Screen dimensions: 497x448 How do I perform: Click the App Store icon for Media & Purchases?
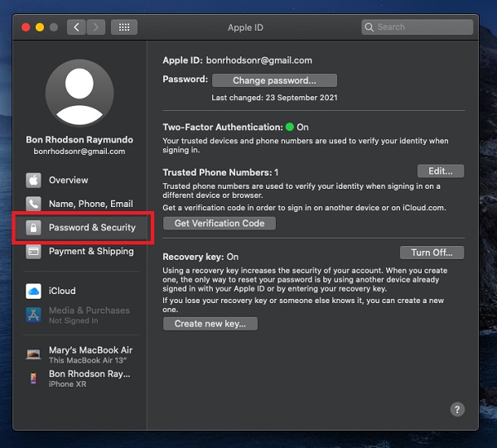33,315
